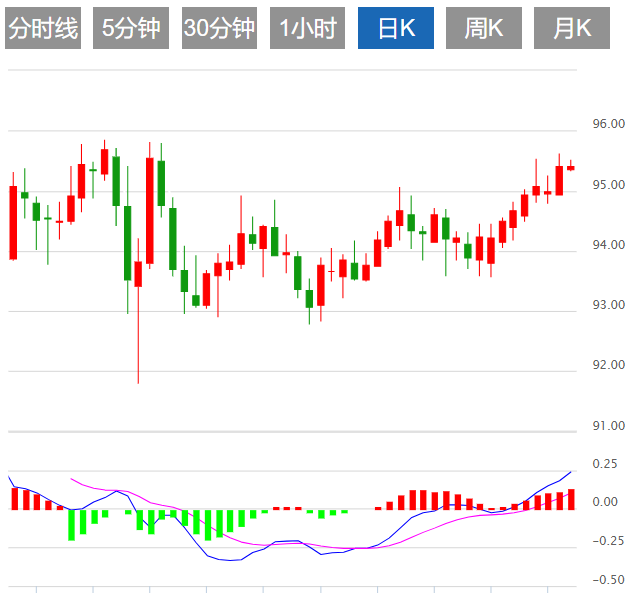The height and width of the screenshot is (593, 633).
Task: Switch to the 月K monthly tab
Action: click(x=572, y=28)
